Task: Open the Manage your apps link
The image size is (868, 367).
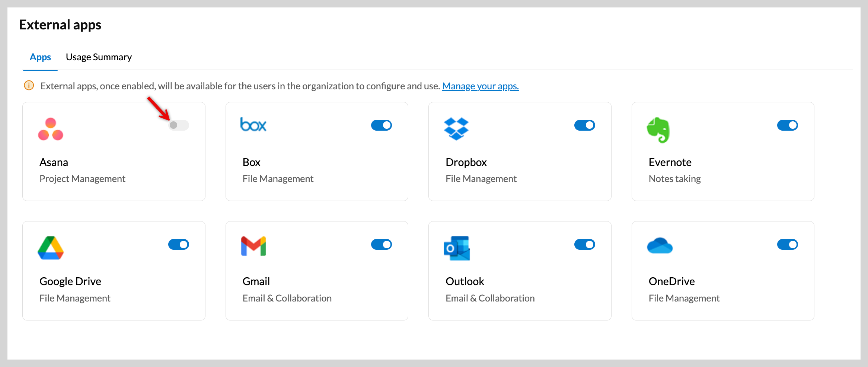Action: point(480,86)
